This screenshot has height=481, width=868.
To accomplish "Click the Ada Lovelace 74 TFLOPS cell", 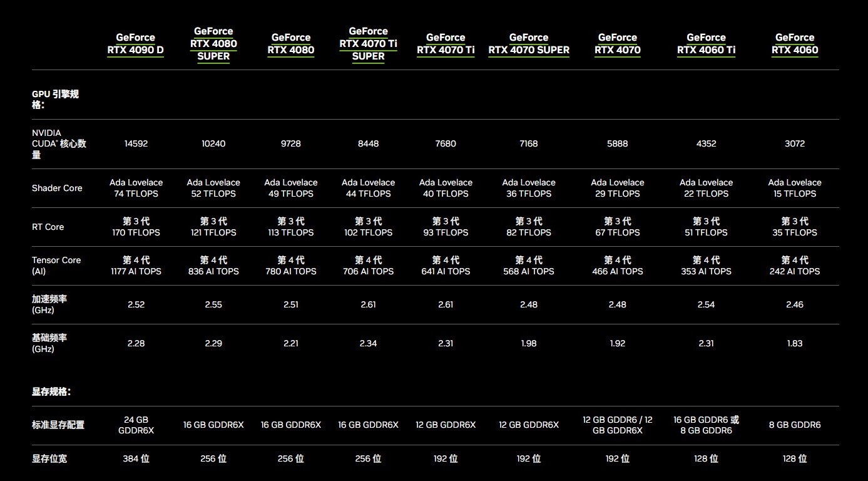I will tap(136, 189).
